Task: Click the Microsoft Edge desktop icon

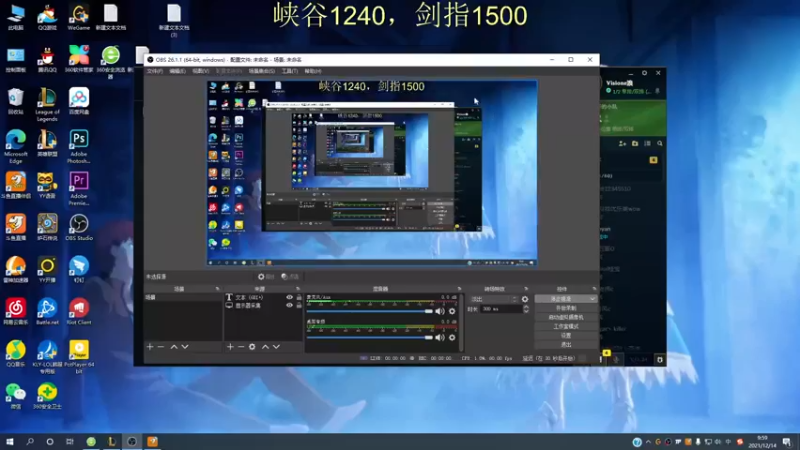Action: (x=16, y=147)
